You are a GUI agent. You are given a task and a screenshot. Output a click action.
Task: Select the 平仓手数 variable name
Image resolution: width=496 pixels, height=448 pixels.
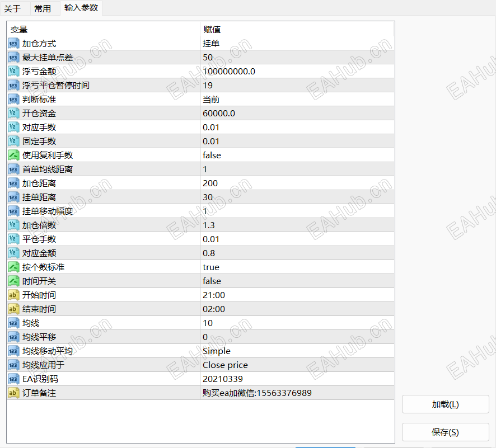pos(39,239)
